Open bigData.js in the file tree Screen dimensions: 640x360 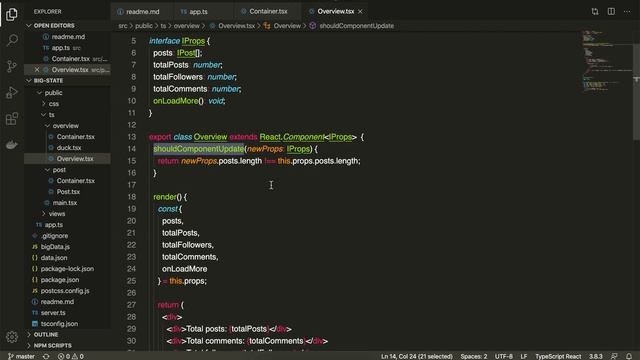[x=55, y=247]
